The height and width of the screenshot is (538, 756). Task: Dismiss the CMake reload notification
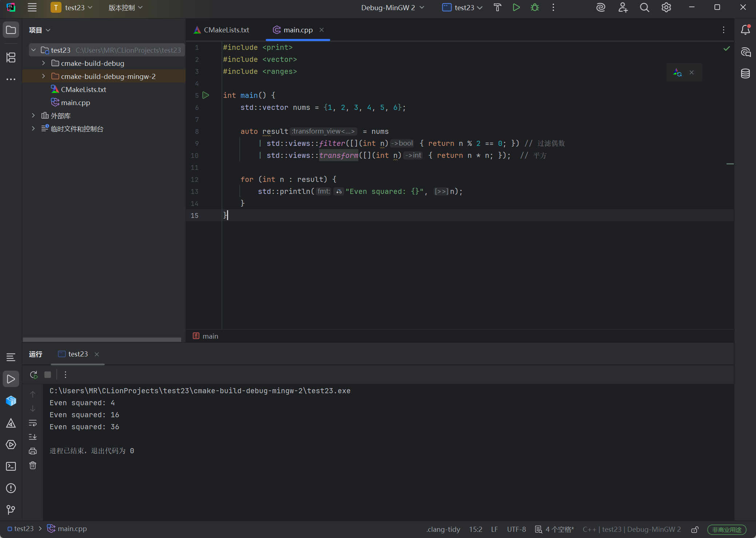coord(692,72)
